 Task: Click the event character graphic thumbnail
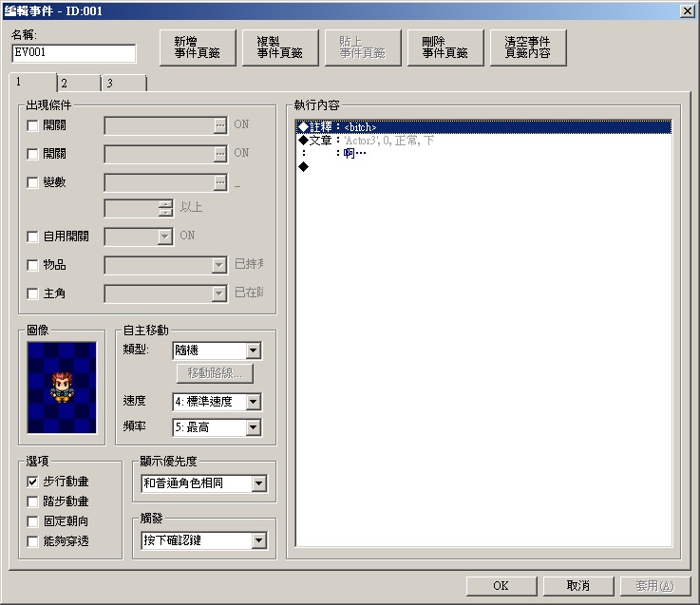pos(62,388)
